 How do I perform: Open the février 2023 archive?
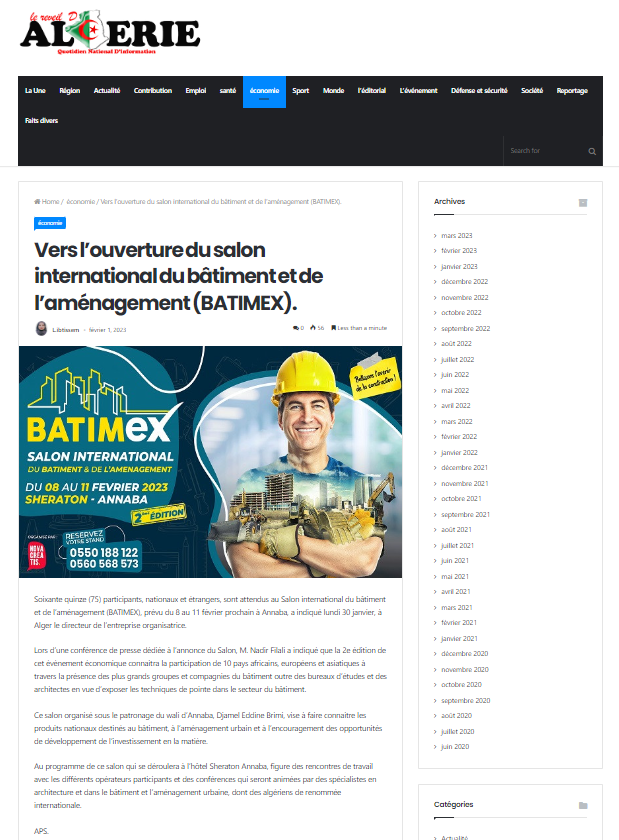pos(459,251)
